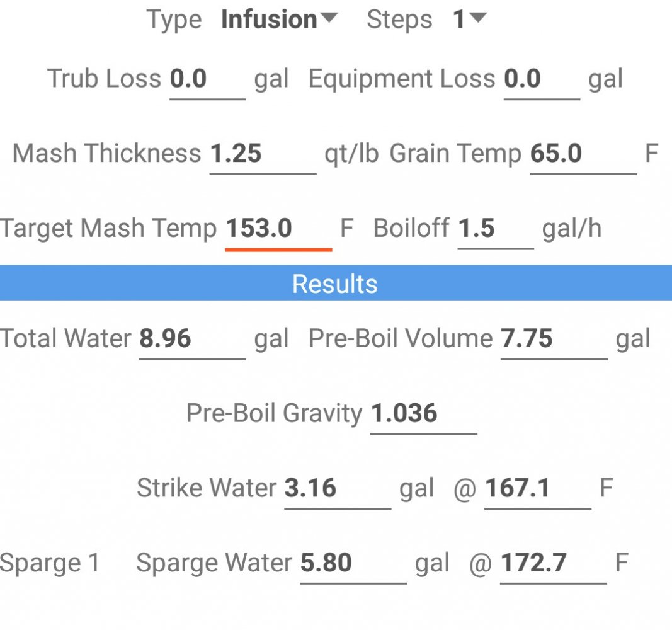Click the Equipment Loss input field
The image size is (672, 630).
pyautogui.click(x=541, y=80)
